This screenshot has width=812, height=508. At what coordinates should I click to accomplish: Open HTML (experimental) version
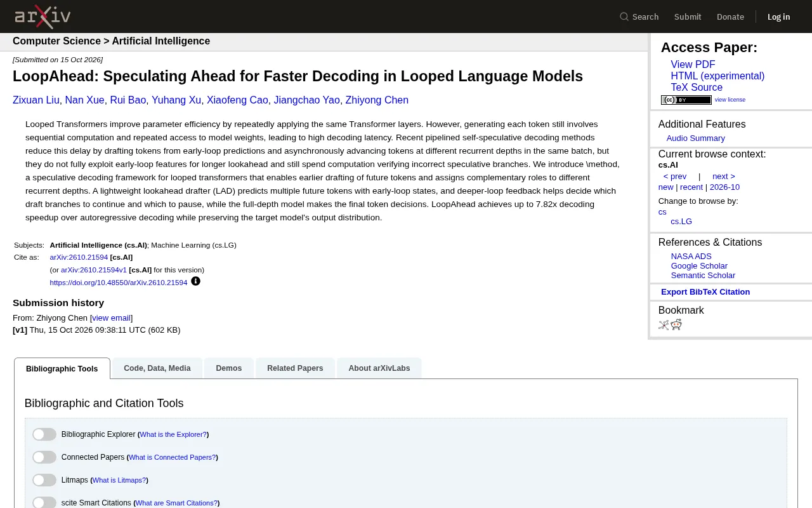pos(717,76)
